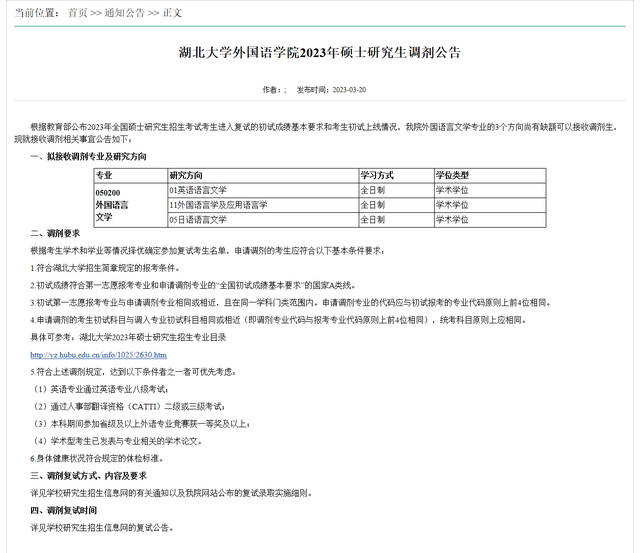Click item (2) CATTI 二级或三级考试
The image size is (640, 553).
coord(129,407)
